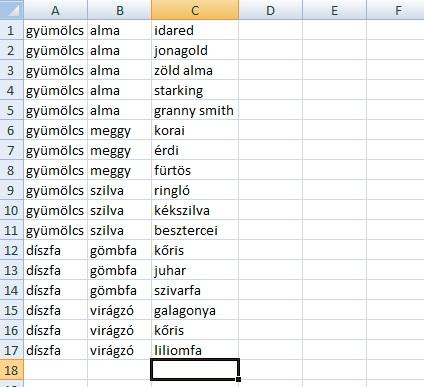The width and height of the screenshot is (424, 387).
Task: Click the Select All corner triangle
Action: coord(12,9)
